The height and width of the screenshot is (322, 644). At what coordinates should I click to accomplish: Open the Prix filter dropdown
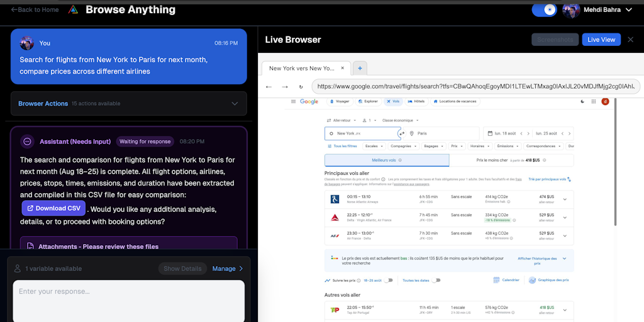457,146
